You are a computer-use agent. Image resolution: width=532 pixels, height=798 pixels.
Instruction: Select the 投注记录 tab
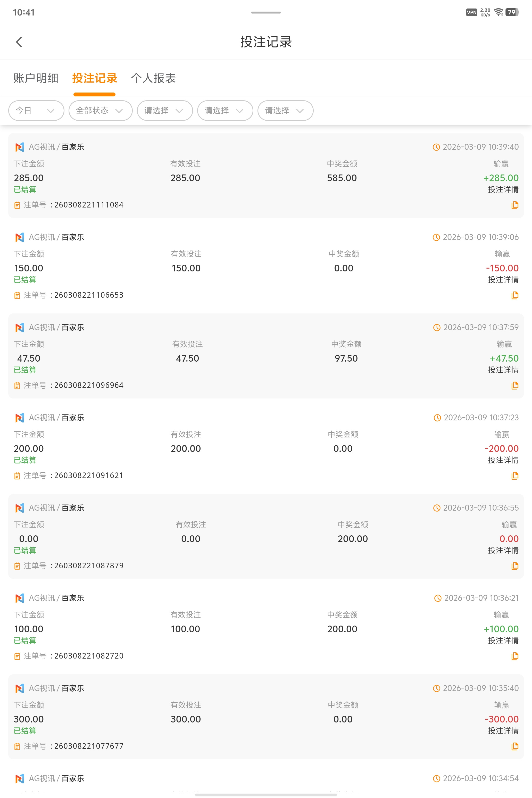[95, 78]
